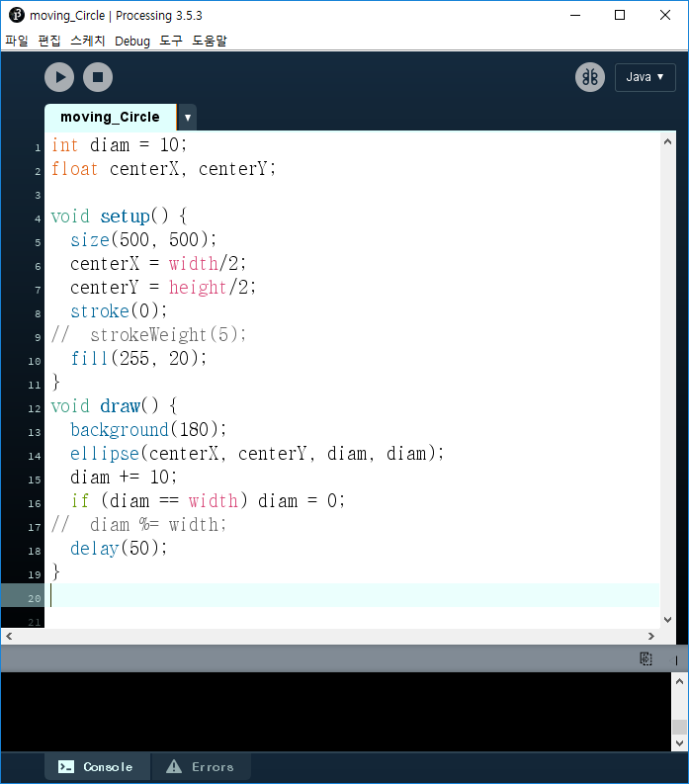
Task: Click 'width' on the centerX line
Action: click(x=193, y=264)
